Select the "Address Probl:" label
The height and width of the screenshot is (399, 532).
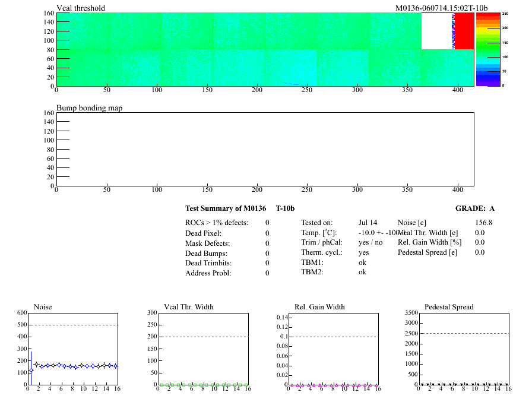tap(208, 273)
